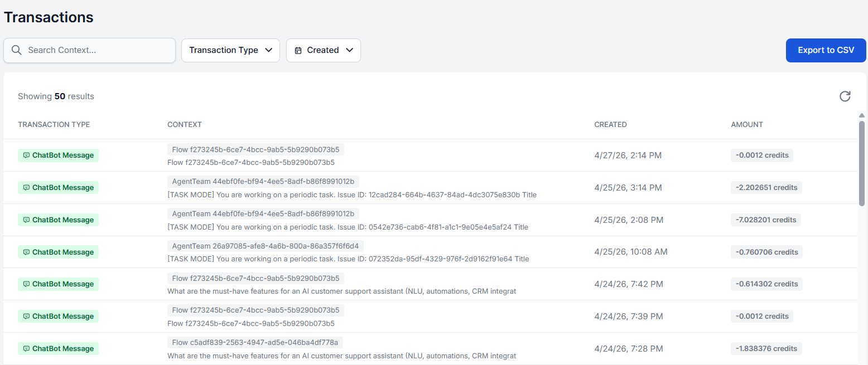This screenshot has width=868, height=365.
Task: Click the 4/25/26, 3:14 PM date
Action: 628,188
